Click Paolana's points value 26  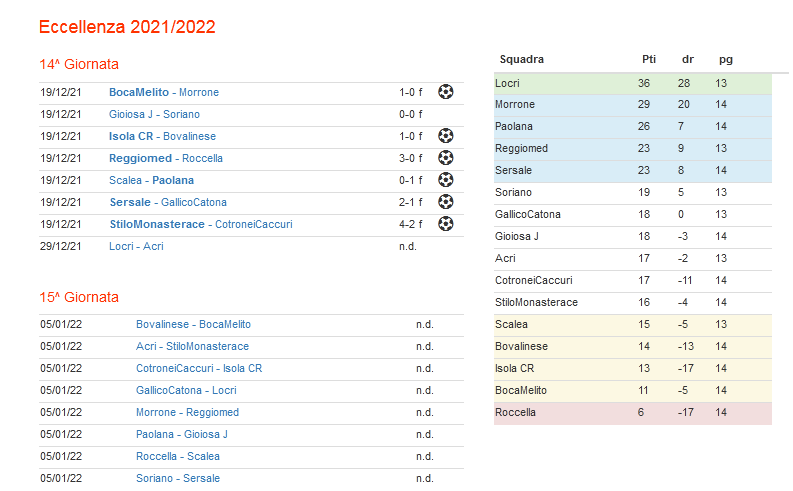tap(644, 126)
